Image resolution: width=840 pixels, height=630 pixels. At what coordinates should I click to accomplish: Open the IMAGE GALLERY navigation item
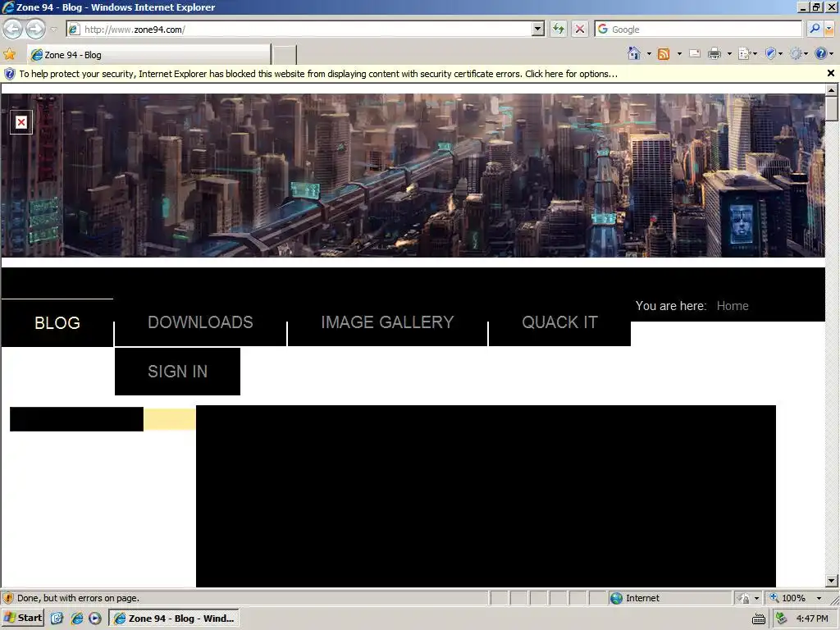(x=387, y=322)
